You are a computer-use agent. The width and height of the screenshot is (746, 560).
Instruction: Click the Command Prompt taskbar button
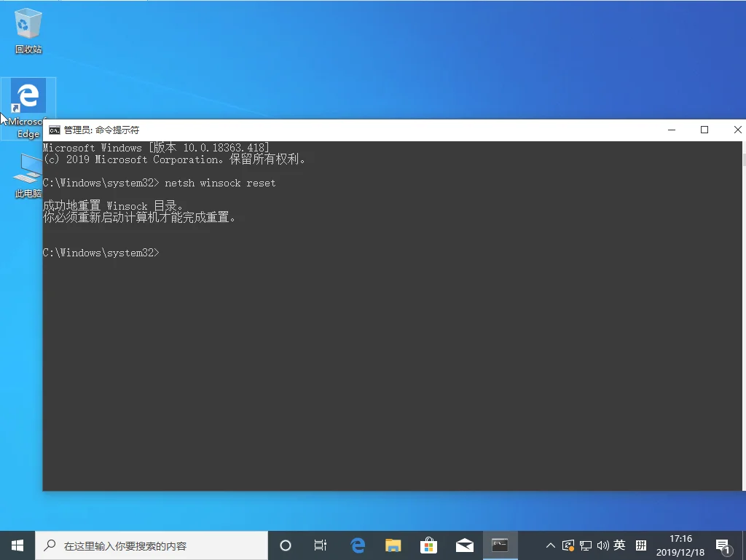(500, 545)
